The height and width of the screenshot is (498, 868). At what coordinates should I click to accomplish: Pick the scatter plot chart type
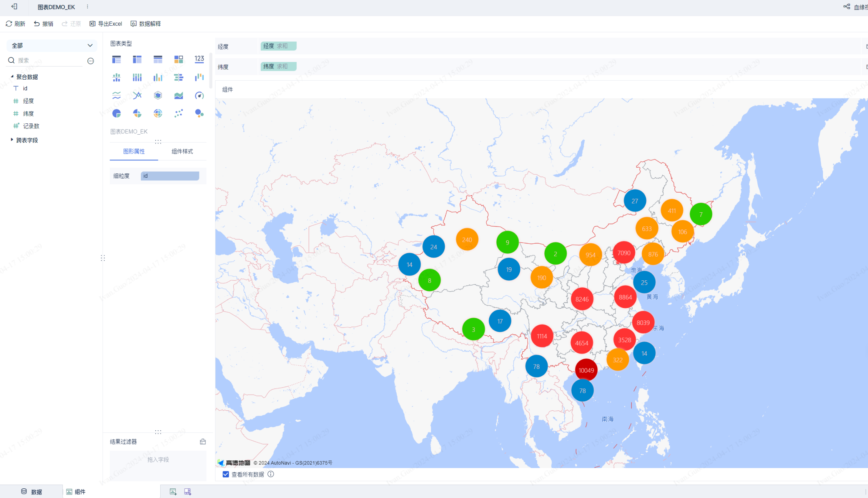coord(178,113)
